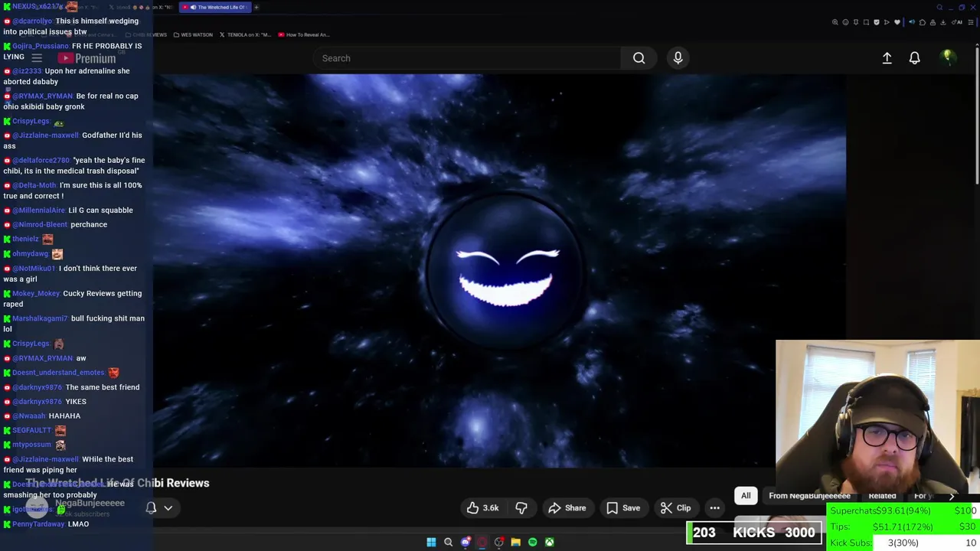Click the tab search magnifier in title bar
Viewport: 980px width, 551px height.
point(939,8)
